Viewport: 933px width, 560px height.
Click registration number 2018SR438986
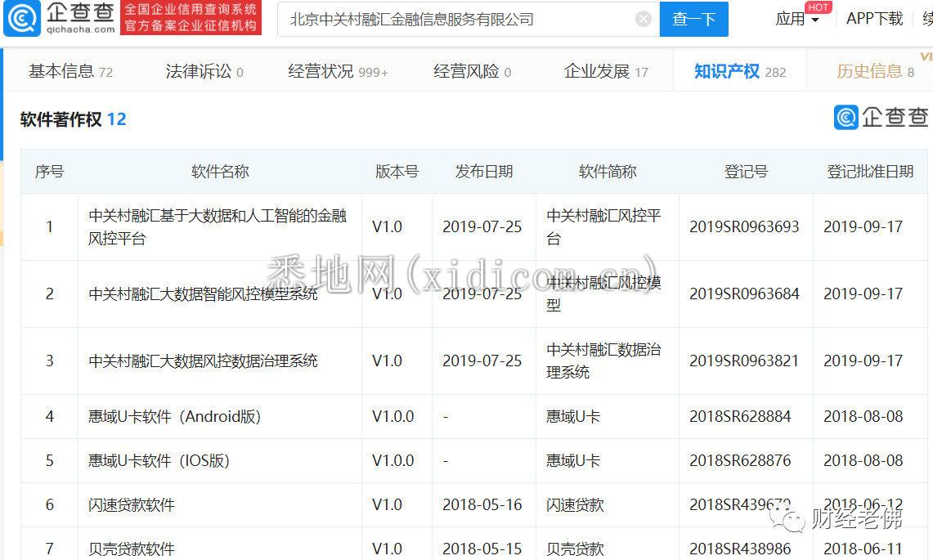pyautogui.click(x=740, y=549)
